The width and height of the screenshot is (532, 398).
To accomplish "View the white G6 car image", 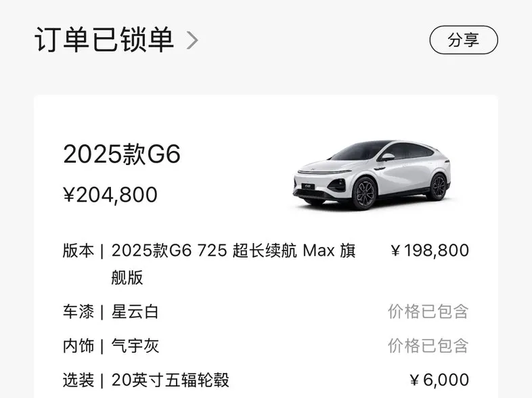I will click(372, 174).
